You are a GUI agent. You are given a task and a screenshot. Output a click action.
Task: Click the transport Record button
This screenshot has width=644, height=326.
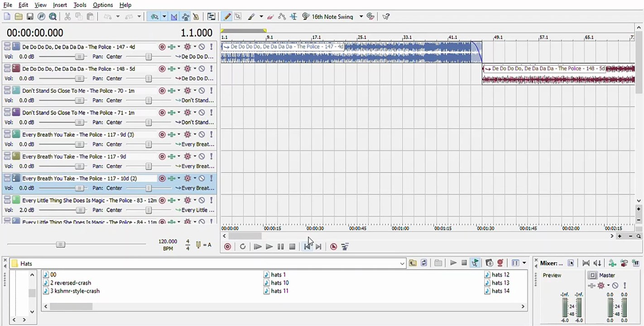227,246
